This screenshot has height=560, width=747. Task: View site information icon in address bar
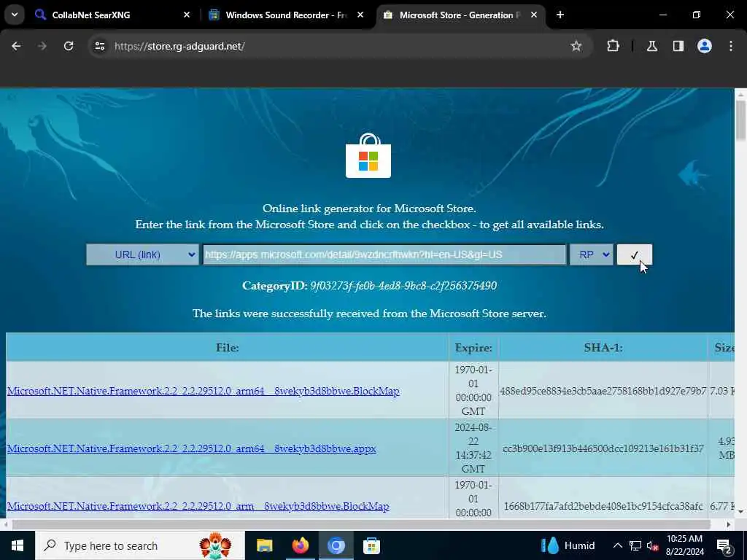coord(99,46)
